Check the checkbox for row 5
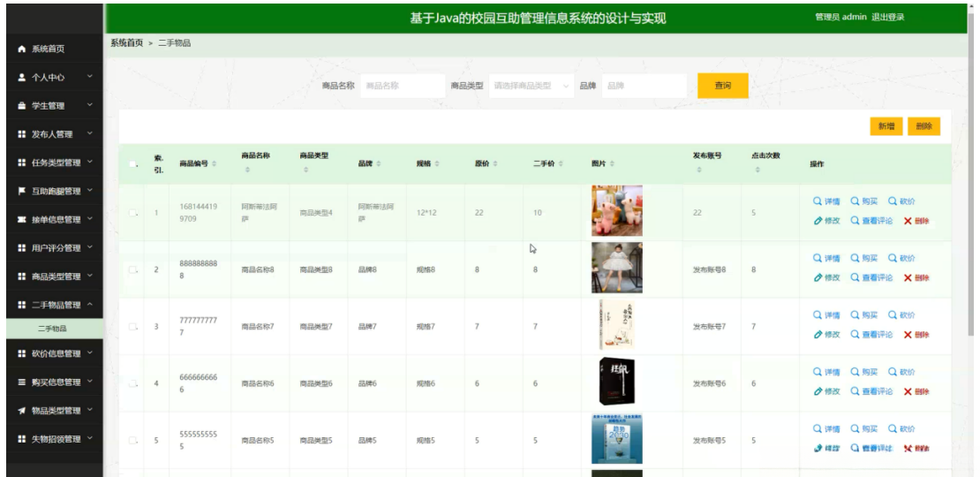This screenshot has width=980, height=477. pyautogui.click(x=132, y=440)
